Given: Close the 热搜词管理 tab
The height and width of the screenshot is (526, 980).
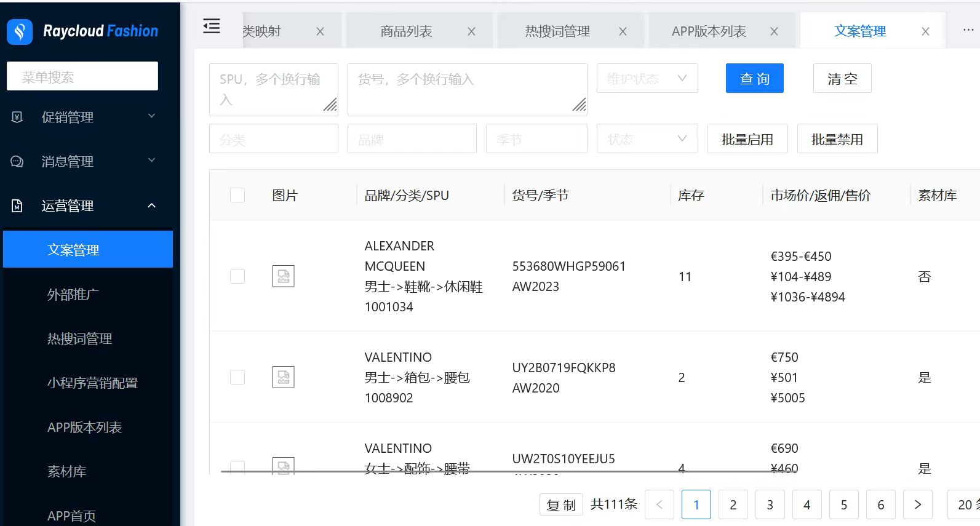Looking at the screenshot, I should tap(623, 31).
